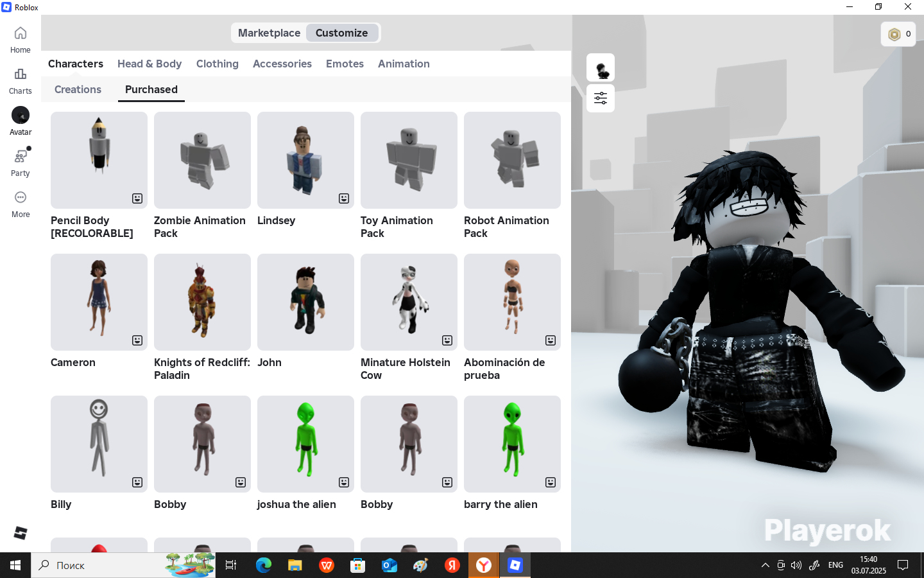924x578 pixels.
Task: Click the "Minature Holstein Cow" name label
Action: pos(406,369)
